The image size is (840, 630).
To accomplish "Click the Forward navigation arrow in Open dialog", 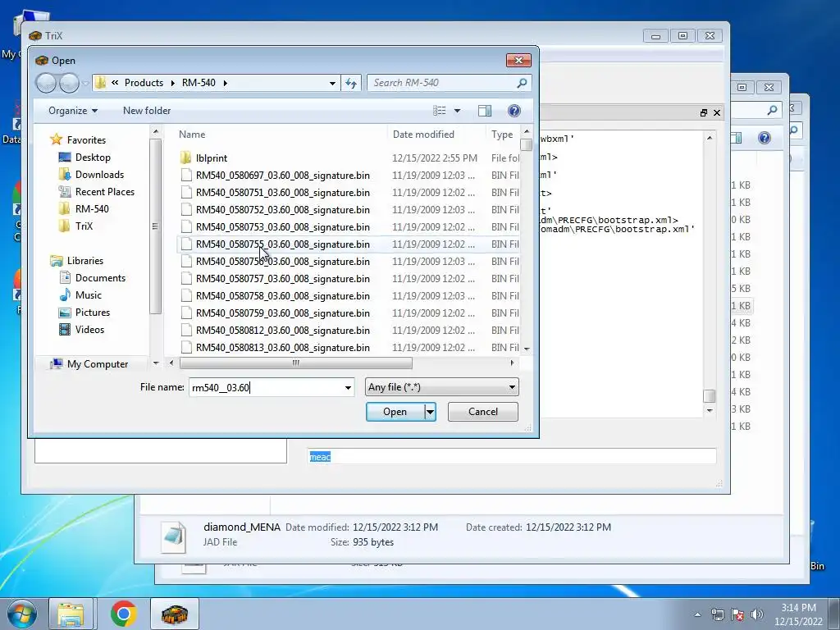I will 69,83.
